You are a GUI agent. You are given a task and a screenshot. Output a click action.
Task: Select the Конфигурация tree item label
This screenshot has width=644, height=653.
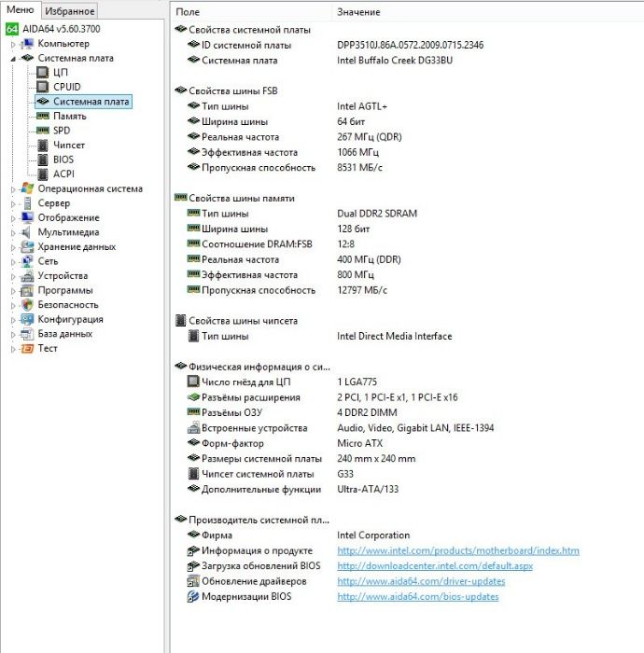70,319
